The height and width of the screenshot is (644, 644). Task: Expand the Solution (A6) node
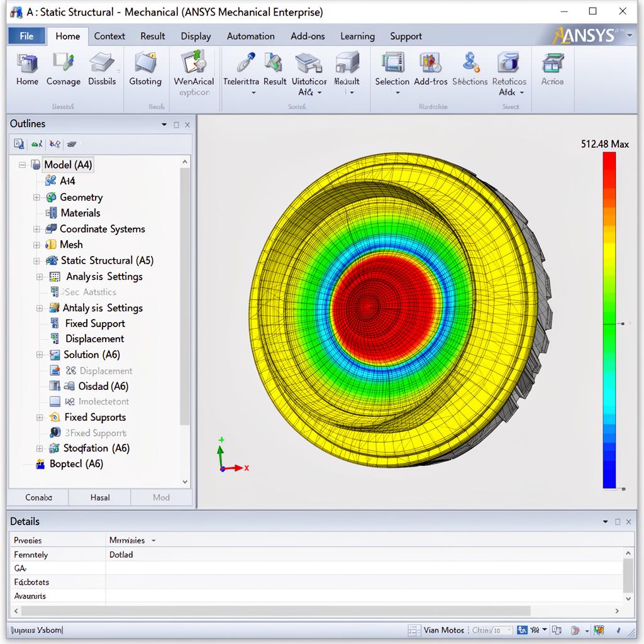click(x=40, y=355)
